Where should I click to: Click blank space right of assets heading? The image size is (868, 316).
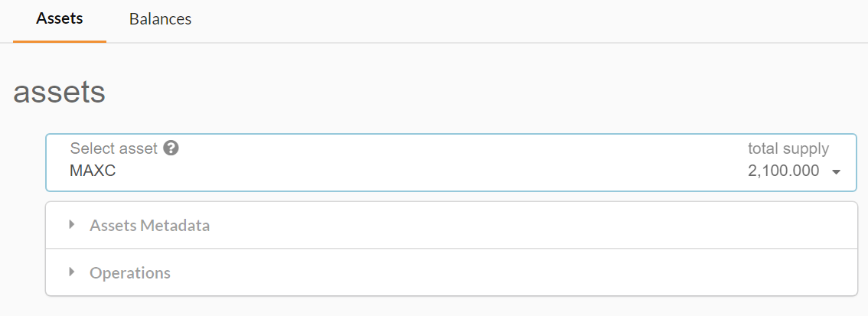(x=459, y=93)
